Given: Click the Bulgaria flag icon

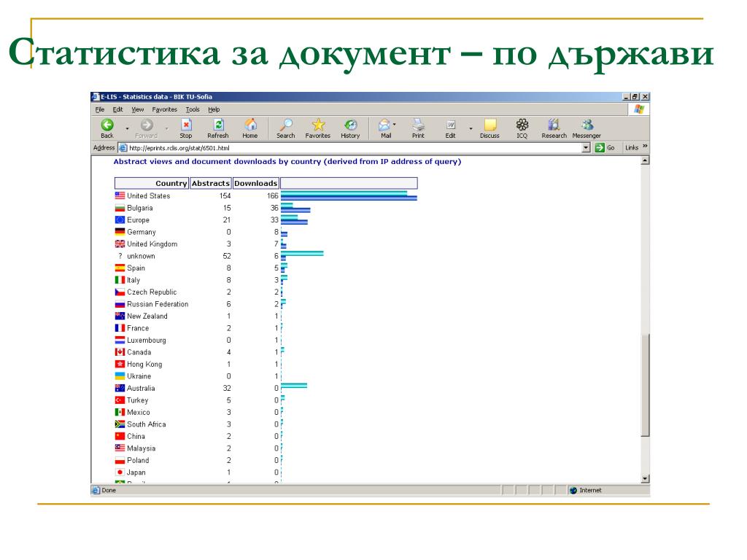Looking at the screenshot, I should (120, 208).
